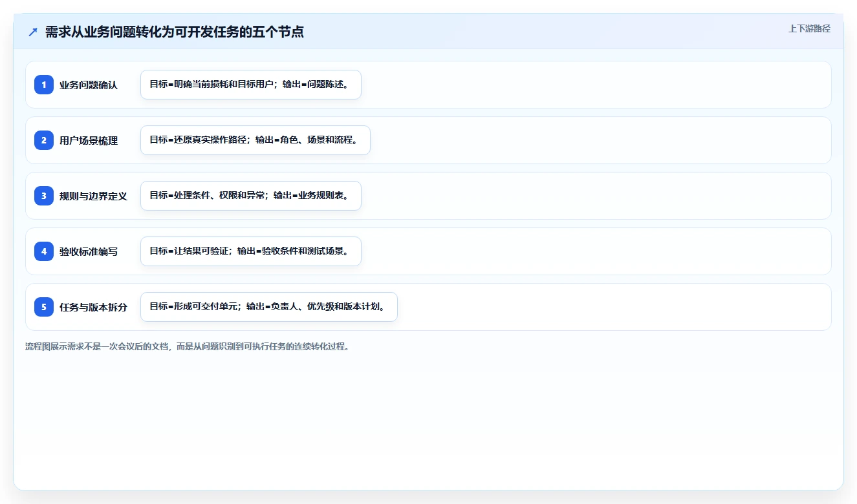
Task: Open the box ending with 输出=业务规则表
Action: (x=251, y=196)
